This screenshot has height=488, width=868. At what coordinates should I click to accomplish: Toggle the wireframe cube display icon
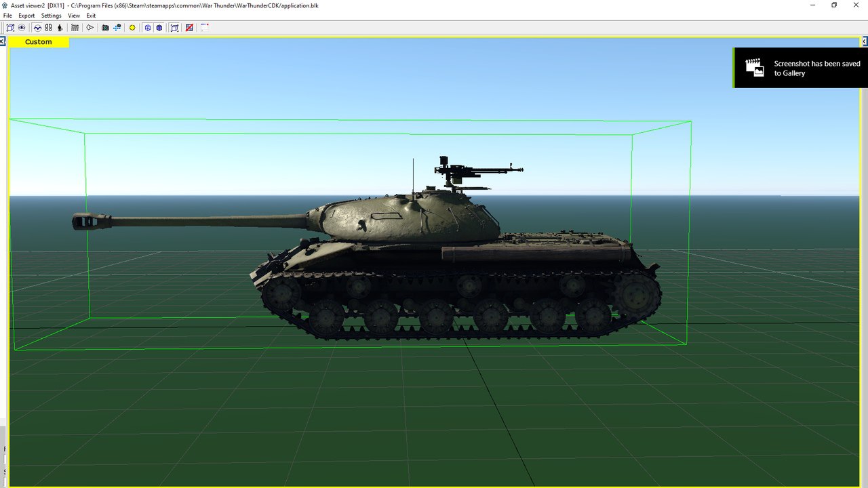pyautogui.click(x=147, y=28)
